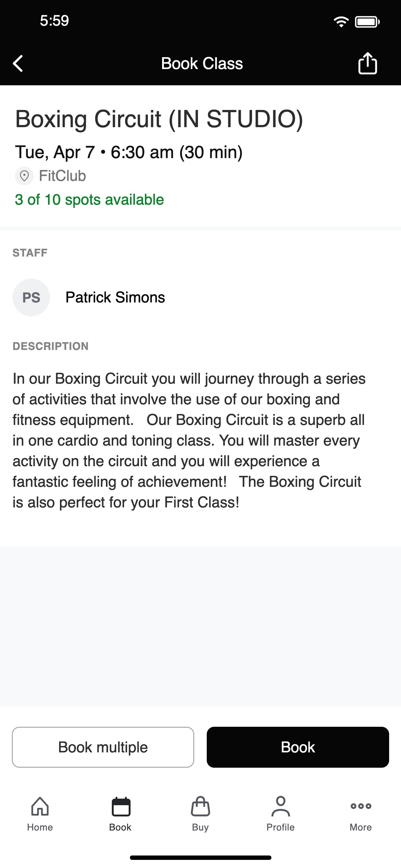The height and width of the screenshot is (868, 401).
Task: Switch to the Profile tab label
Action: [280, 827]
